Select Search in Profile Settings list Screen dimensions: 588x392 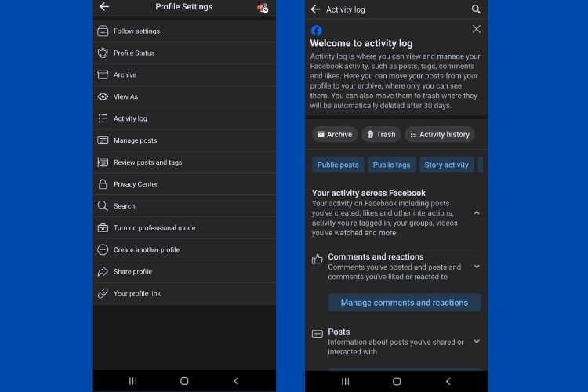pyautogui.click(x=184, y=206)
